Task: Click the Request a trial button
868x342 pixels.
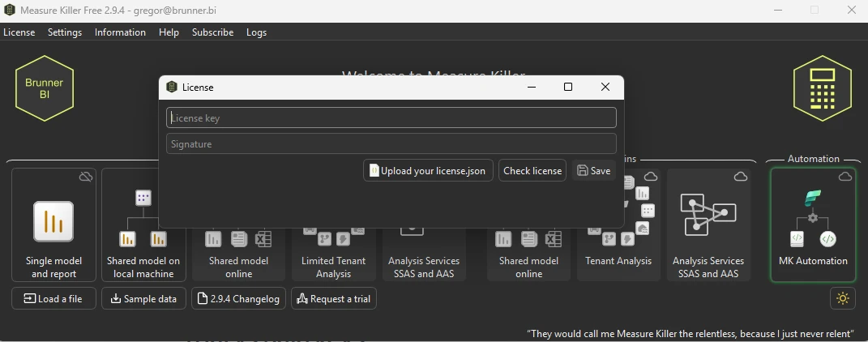Action: point(334,298)
